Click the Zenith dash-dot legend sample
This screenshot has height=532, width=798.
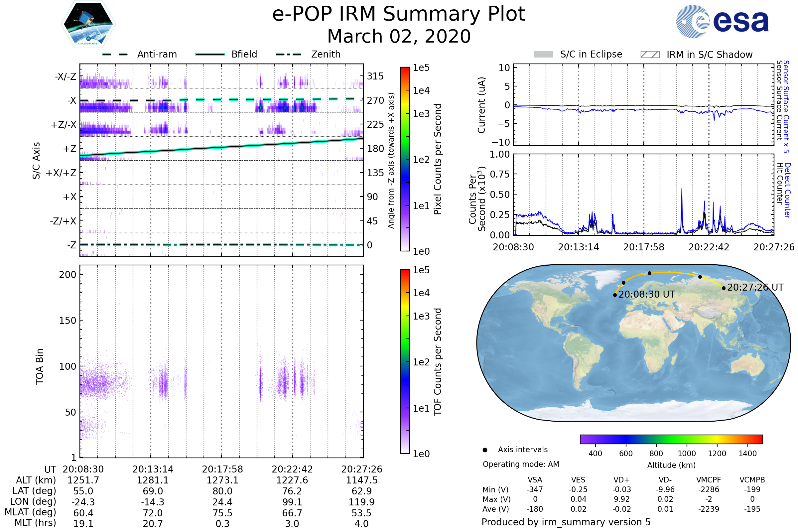point(288,54)
